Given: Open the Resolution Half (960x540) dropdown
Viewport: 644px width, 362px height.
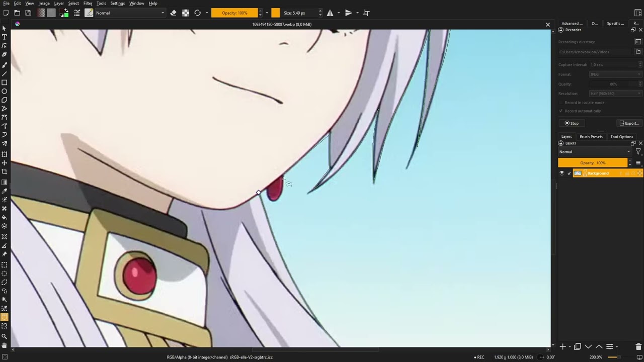Looking at the screenshot, I should click(615, 94).
